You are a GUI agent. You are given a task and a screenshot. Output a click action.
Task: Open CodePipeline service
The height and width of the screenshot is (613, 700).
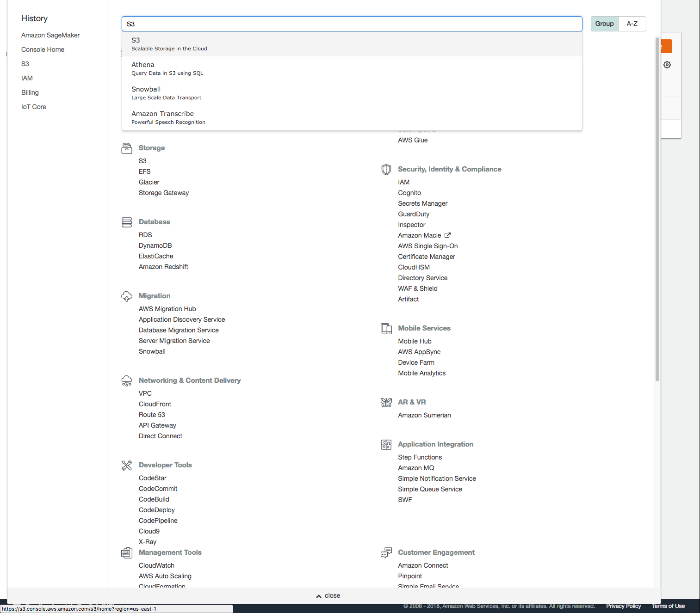[158, 521]
